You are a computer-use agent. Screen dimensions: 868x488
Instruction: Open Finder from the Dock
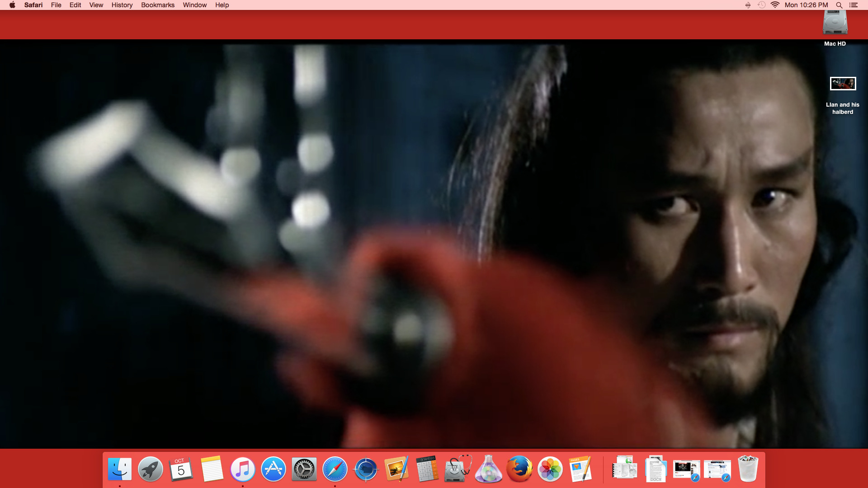click(x=120, y=469)
